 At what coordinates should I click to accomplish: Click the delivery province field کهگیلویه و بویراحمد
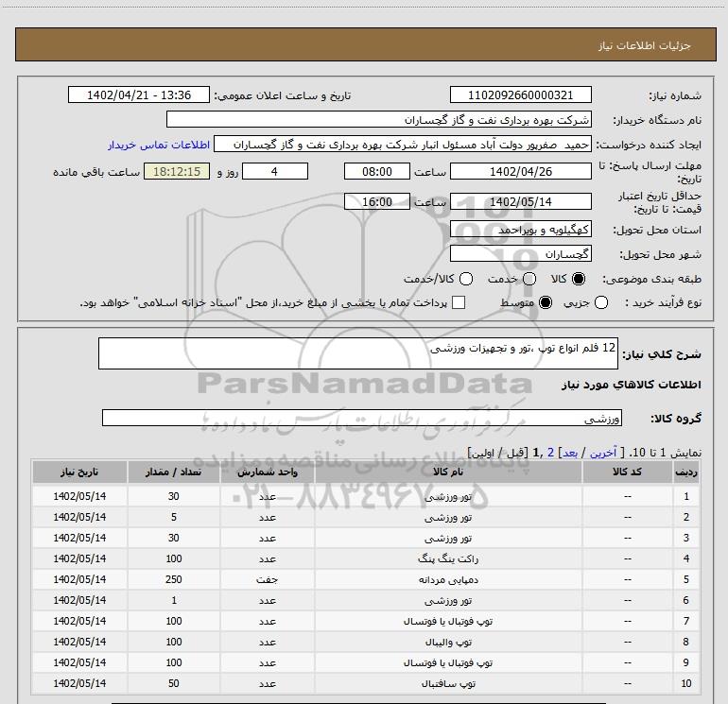(520, 230)
